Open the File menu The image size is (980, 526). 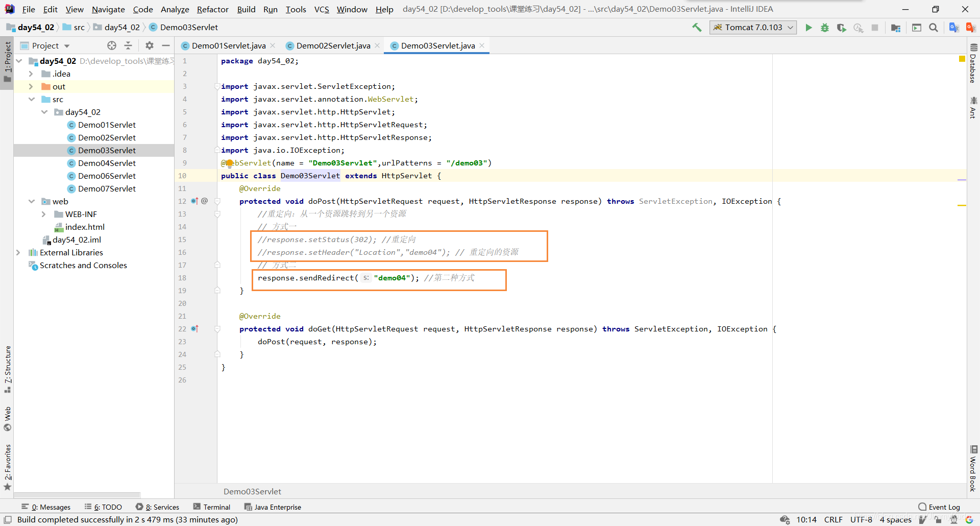pyautogui.click(x=29, y=9)
